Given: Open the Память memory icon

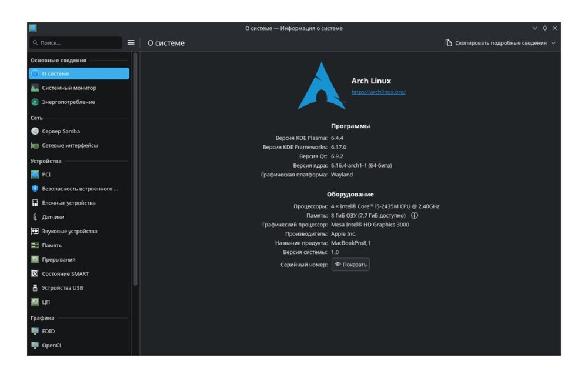Looking at the screenshot, I should click(35, 246).
